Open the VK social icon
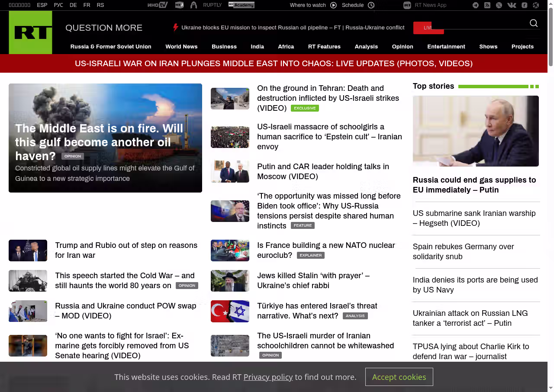This screenshot has width=554, height=392. pyautogui.click(x=512, y=5)
